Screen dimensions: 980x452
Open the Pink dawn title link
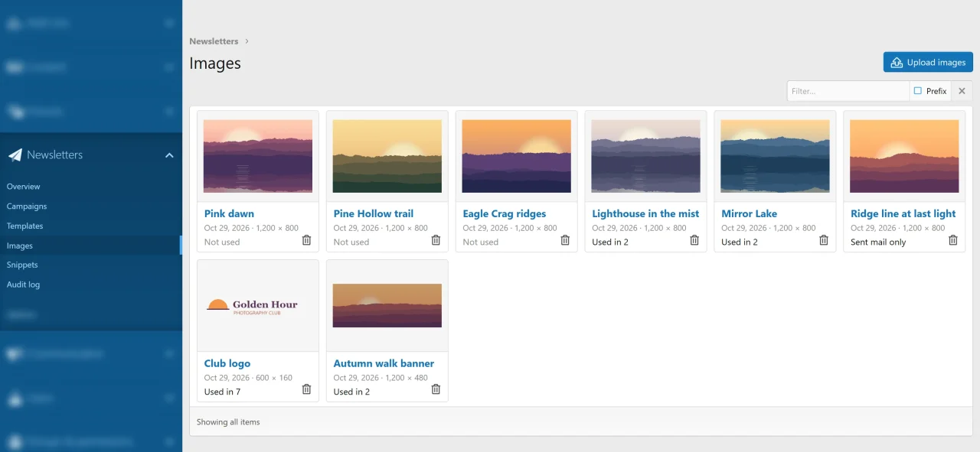click(x=229, y=214)
